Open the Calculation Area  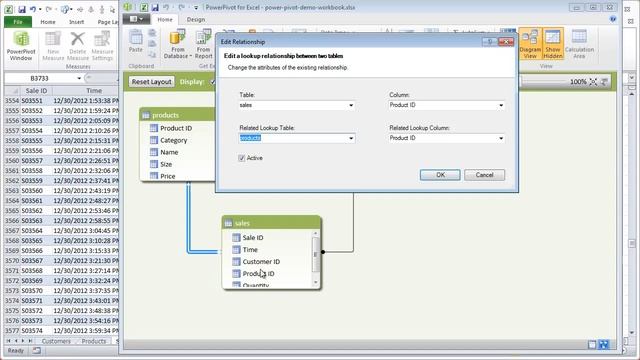[579, 44]
